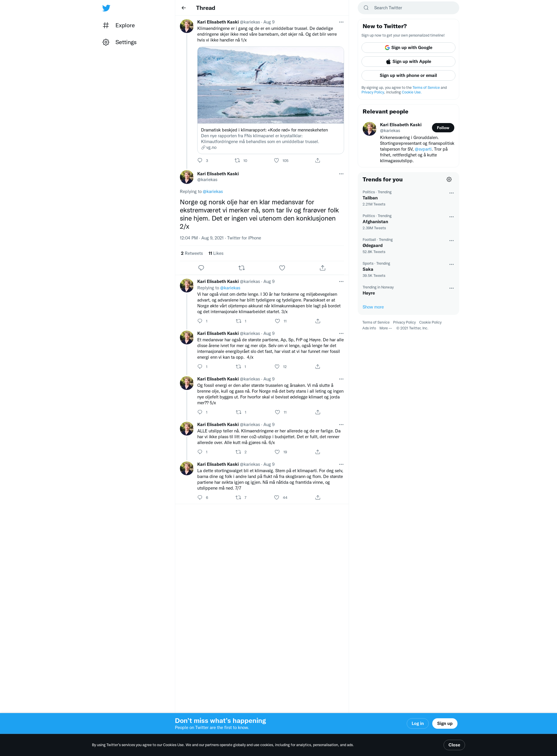Image resolution: width=557 pixels, height=756 pixels.
Task: Sign up with Google
Action: tap(408, 48)
